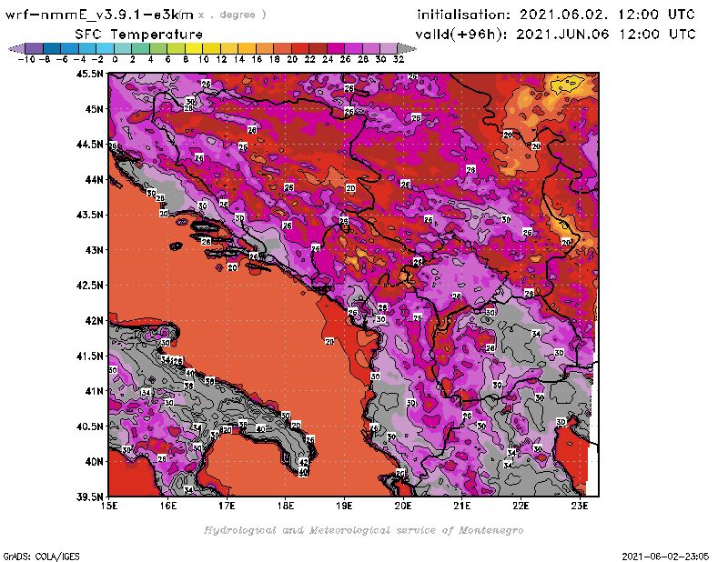Click the 19E longitude axis label
The height and width of the screenshot is (562, 728).
tap(344, 506)
